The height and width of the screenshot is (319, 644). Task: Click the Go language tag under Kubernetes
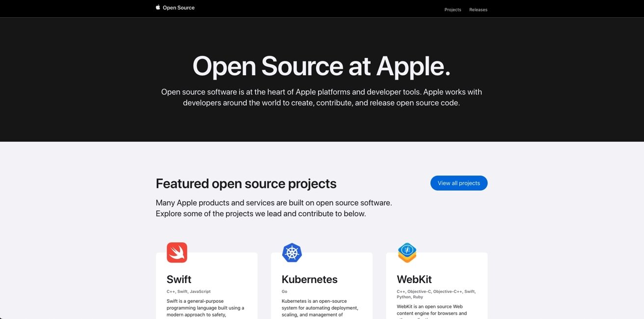click(284, 291)
